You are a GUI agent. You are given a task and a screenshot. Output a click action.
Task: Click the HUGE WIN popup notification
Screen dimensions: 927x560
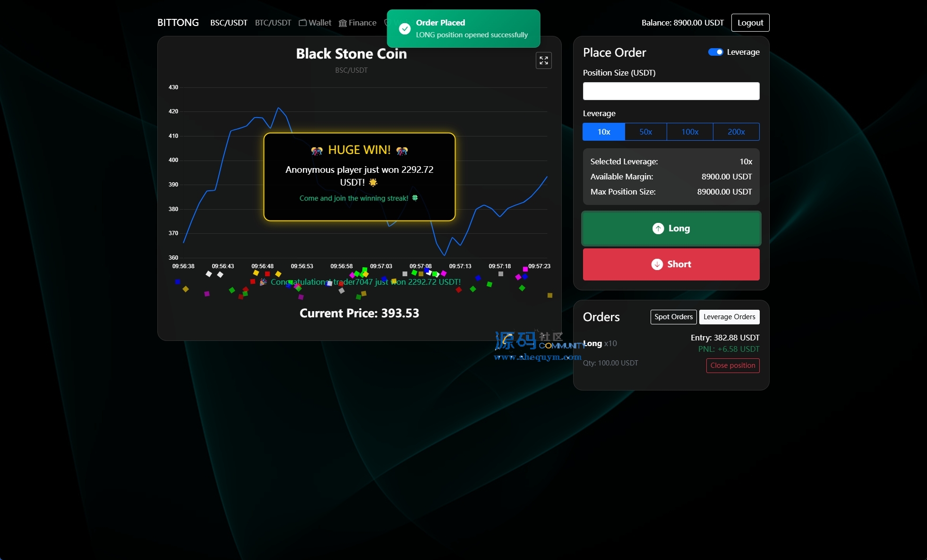pos(359,177)
